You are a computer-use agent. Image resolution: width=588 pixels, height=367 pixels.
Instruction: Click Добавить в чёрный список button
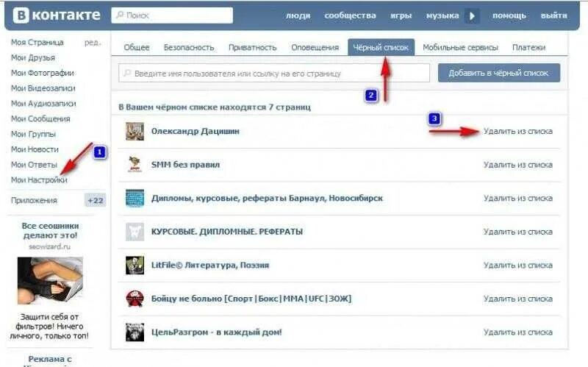pos(499,73)
